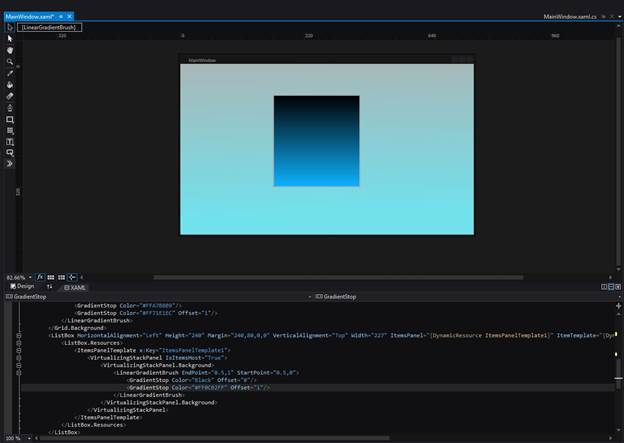Click the Selection arrow tool

click(10, 39)
